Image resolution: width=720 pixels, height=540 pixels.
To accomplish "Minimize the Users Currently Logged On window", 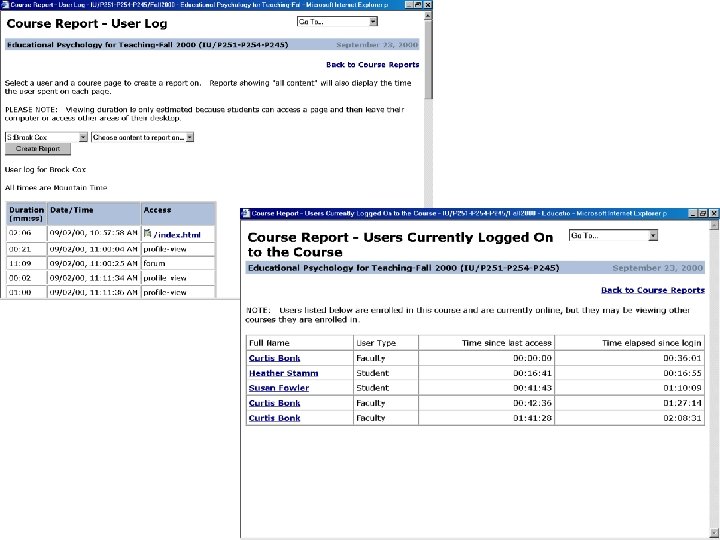I will [x=693, y=213].
